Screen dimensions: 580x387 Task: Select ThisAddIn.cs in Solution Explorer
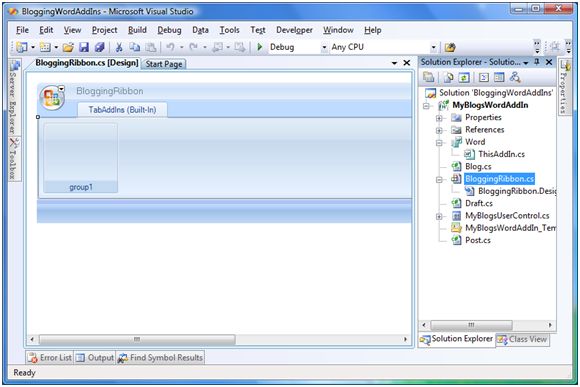point(501,154)
